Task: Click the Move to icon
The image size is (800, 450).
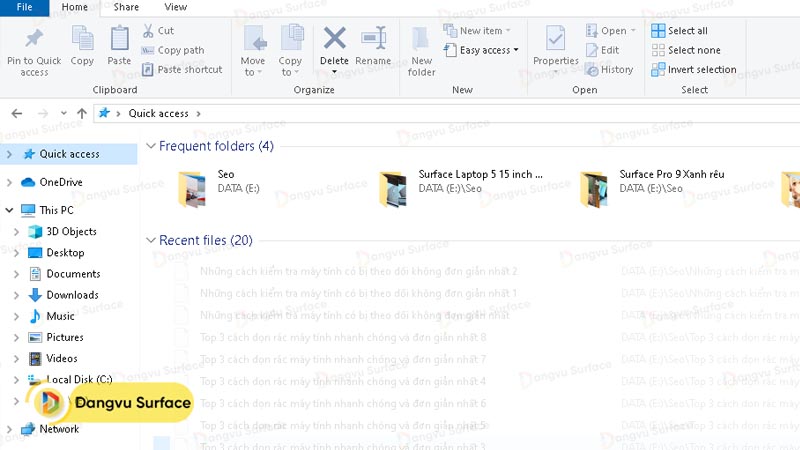Action: coord(255,38)
